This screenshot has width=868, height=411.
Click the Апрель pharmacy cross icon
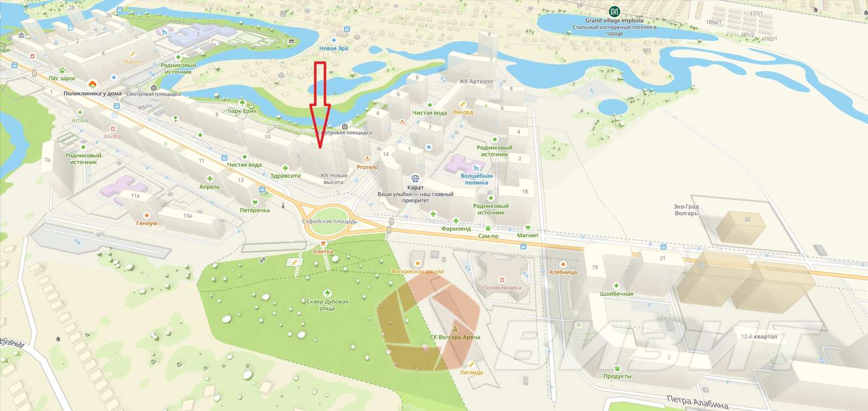(209, 178)
